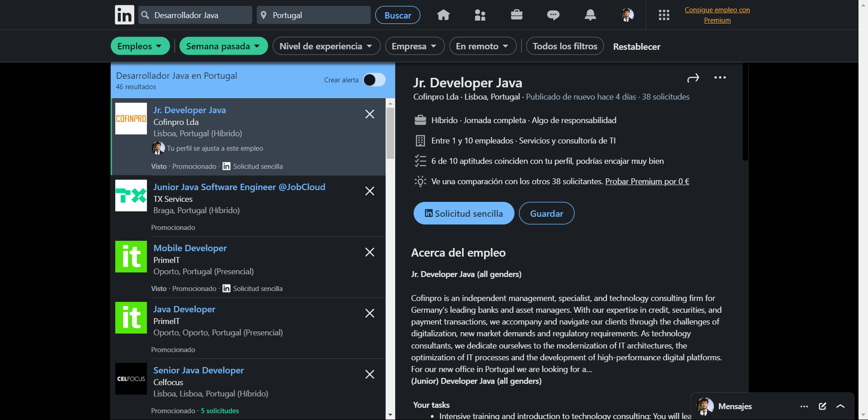Click the briefcase icon beside Híbrido
The height and width of the screenshot is (420, 868).
click(420, 120)
